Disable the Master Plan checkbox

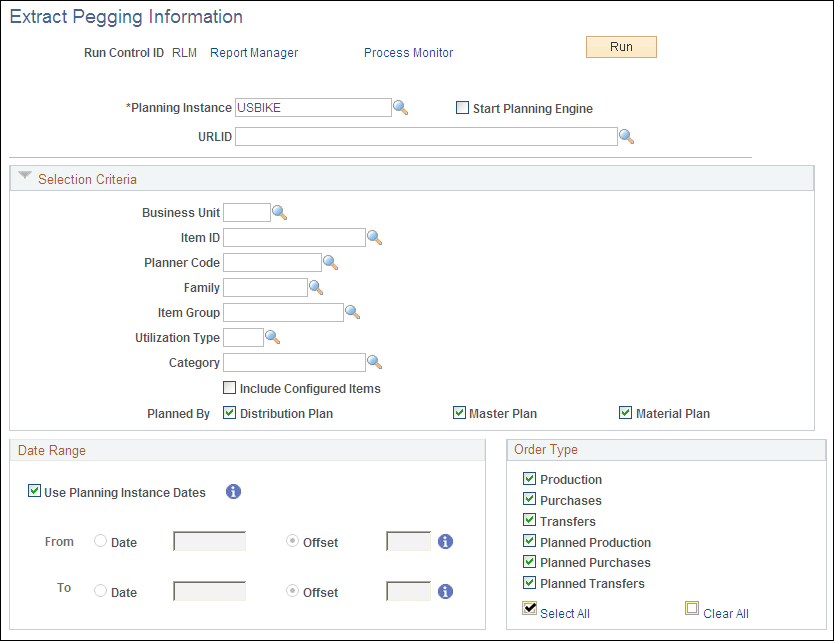(x=459, y=412)
